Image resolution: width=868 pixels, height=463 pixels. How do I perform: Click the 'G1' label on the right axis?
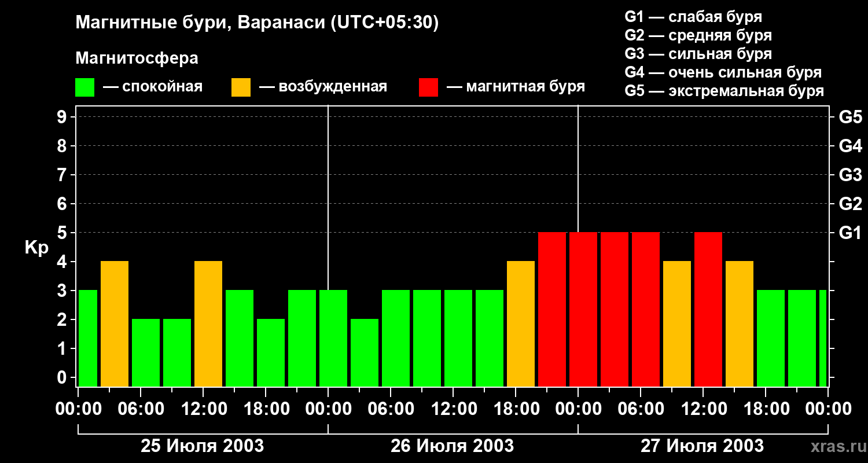(851, 233)
